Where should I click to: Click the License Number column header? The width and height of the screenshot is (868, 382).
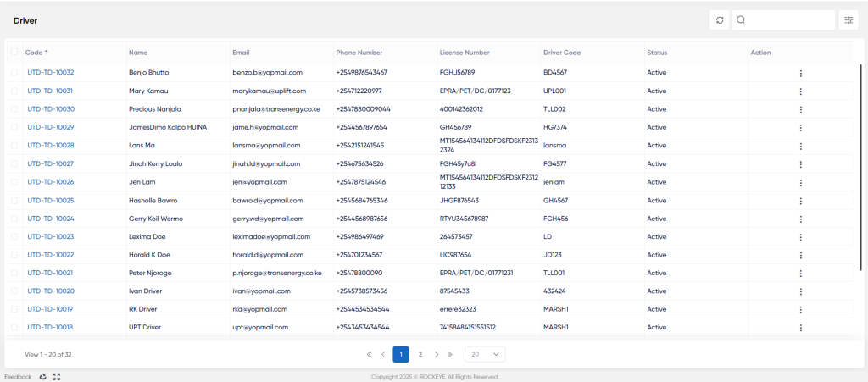click(x=465, y=53)
